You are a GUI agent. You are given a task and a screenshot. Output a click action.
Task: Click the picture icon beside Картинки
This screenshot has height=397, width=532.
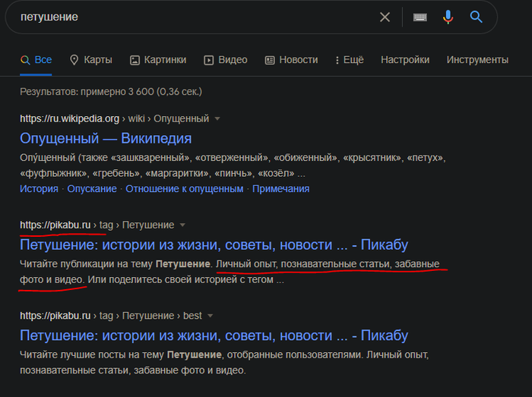click(x=135, y=60)
